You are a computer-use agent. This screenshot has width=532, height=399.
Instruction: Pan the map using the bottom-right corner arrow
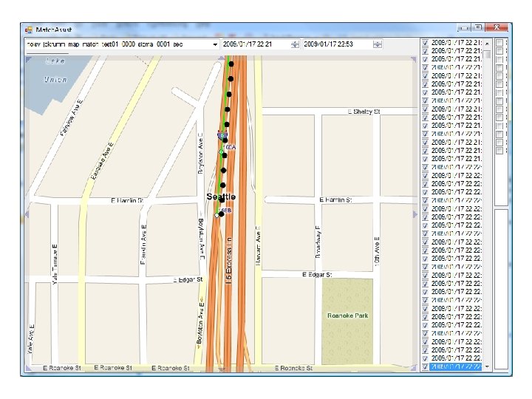(x=414, y=368)
